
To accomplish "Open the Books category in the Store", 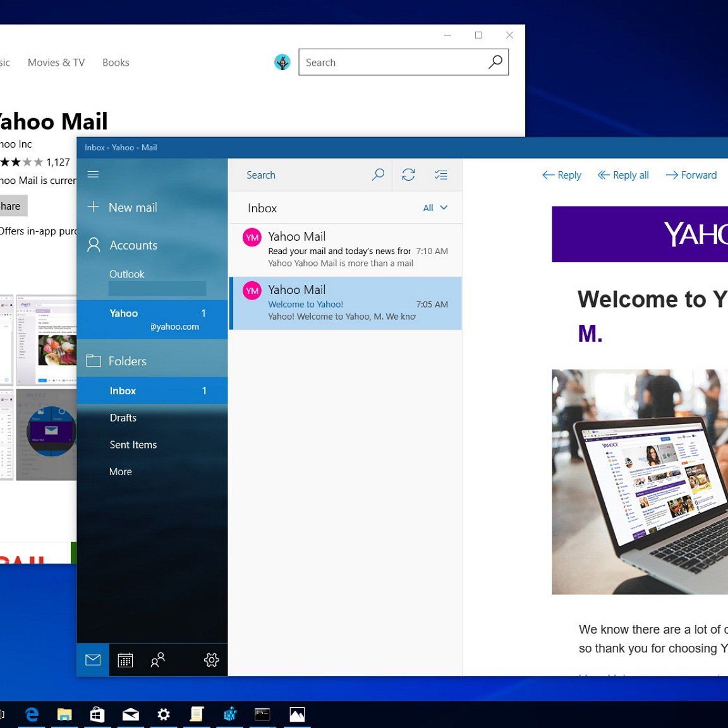I will coord(115,62).
